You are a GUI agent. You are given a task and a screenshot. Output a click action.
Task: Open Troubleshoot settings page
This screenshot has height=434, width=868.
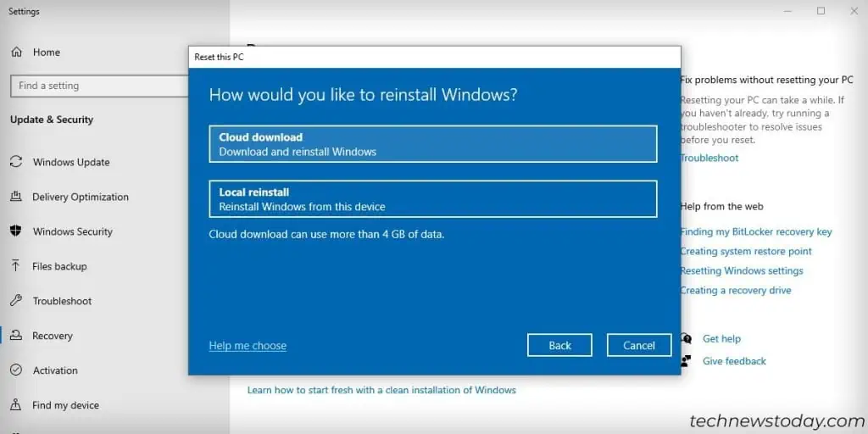[62, 301]
